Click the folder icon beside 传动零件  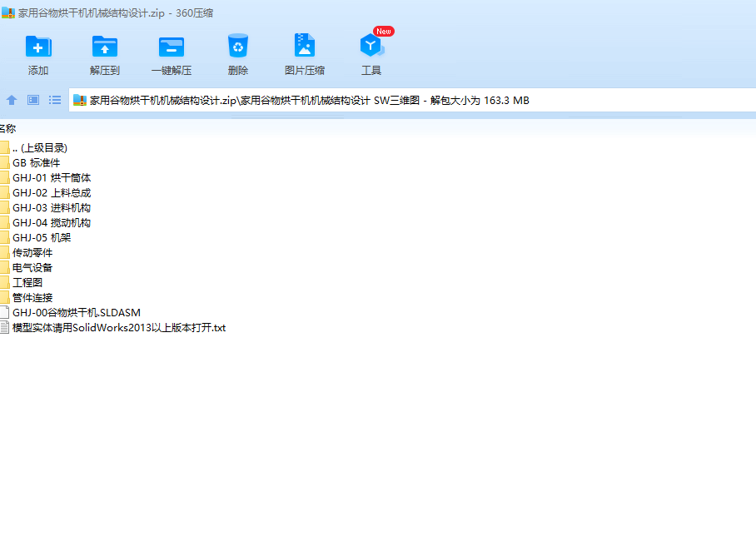pyautogui.click(x=4, y=252)
